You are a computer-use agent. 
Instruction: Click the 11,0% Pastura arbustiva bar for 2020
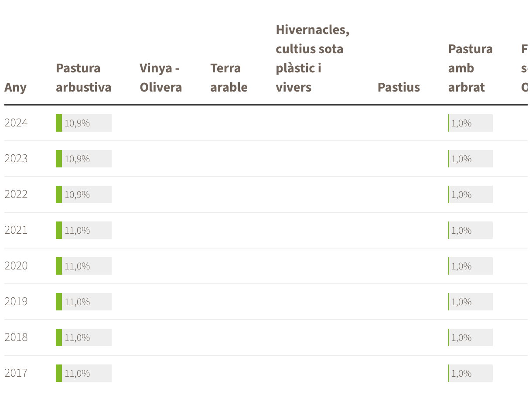84,266
